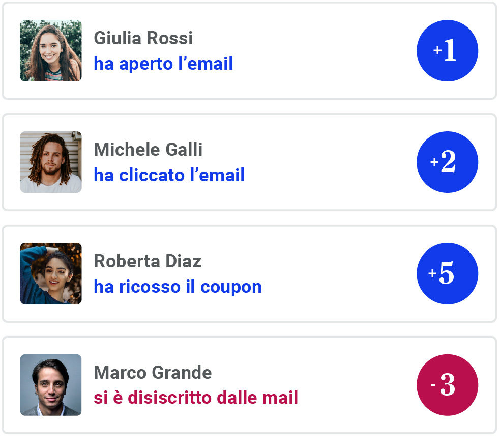Click the +5 score badge for Roberta Diaz
The width and height of the screenshot is (499, 448).
(447, 273)
